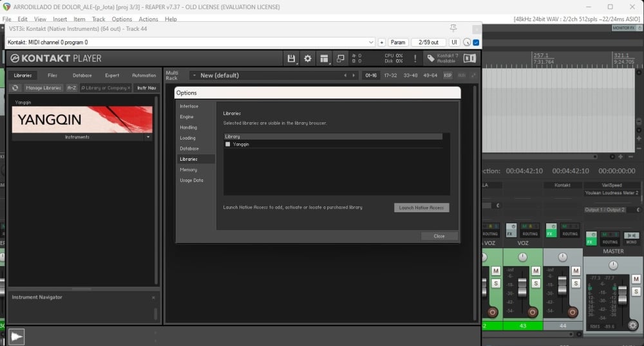The height and width of the screenshot is (346, 644).
Task: Click the 2/59 out pin connector button
Action: coord(428,42)
